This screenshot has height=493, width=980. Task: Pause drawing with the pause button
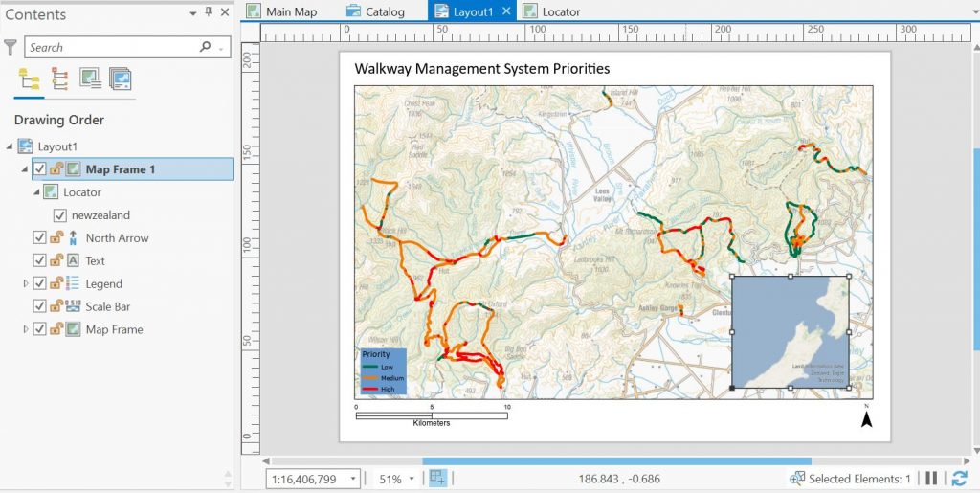point(931,478)
